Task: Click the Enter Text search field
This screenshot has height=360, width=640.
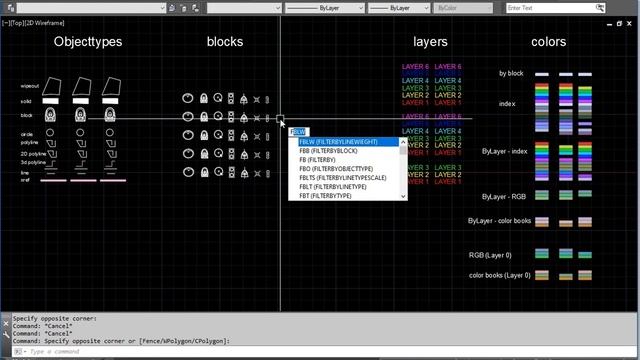Action: pyautogui.click(x=550, y=8)
